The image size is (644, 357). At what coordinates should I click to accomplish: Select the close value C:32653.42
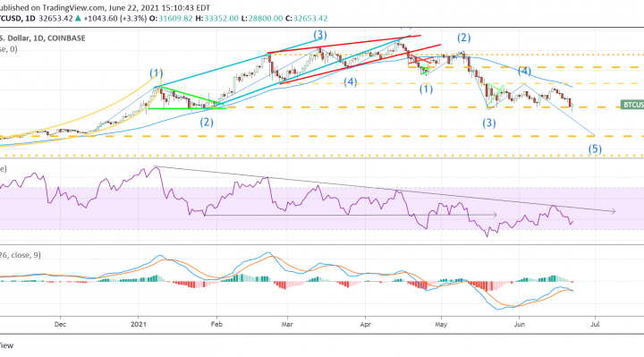[x=307, y=19]
